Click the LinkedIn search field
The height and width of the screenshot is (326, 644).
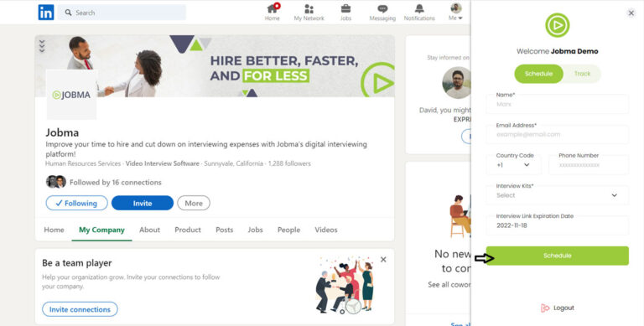tap(122, 13)
